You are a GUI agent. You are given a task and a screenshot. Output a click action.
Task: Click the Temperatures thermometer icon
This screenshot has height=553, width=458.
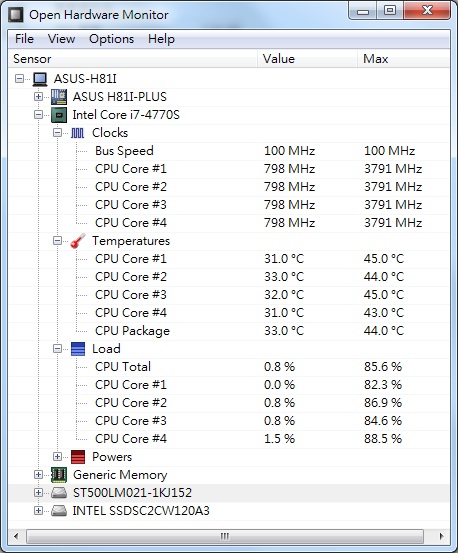[78, 241]
